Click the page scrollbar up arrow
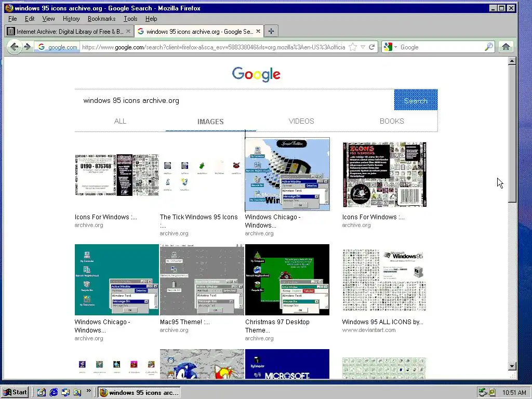Viewport: 532px width, 399px height. (512, 61)
